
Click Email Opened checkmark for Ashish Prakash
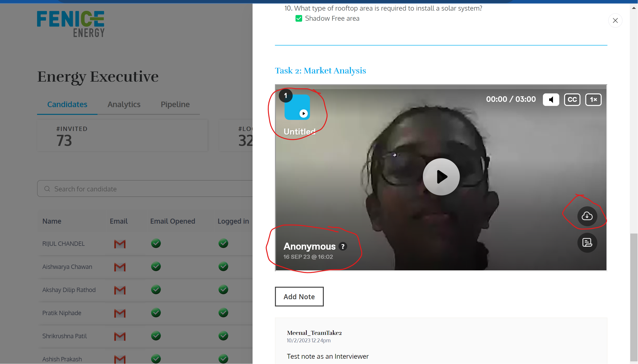[x=156, y=359]
